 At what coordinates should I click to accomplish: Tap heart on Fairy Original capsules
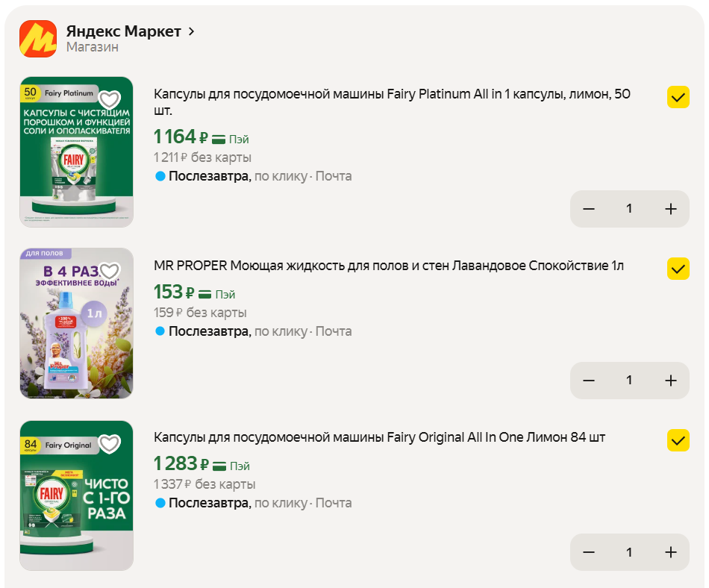[110, 444]
